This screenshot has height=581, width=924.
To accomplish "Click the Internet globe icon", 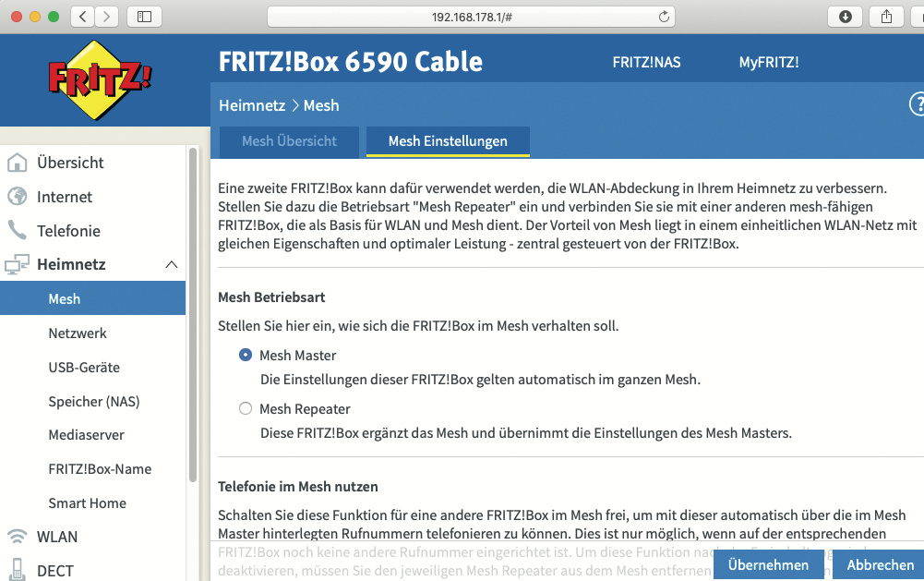I will pyautogui.click(x=18, y=197).
